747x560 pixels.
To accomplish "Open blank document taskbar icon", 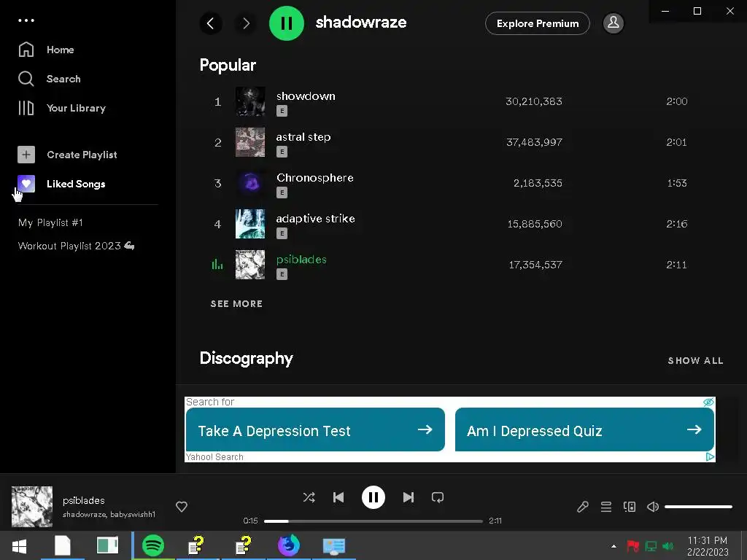I will pyautogui.click(x=63, y=545).
